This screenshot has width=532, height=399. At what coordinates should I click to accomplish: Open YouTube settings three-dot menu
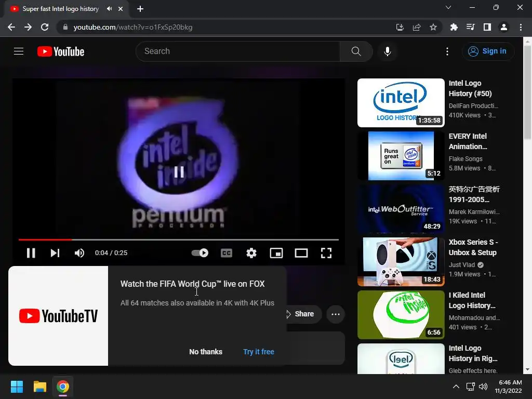point(447,51)
